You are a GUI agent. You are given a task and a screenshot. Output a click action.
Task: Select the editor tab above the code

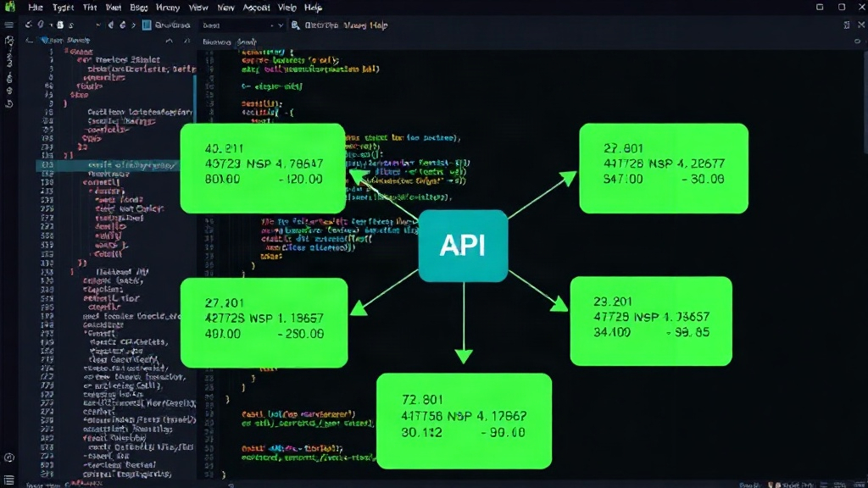(229, 42)
